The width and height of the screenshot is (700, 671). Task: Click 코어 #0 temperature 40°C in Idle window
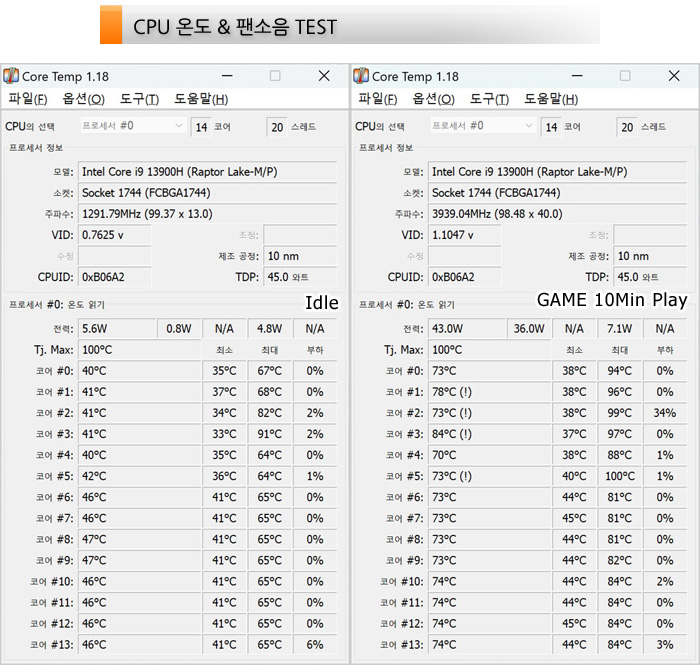pyautogui.click(x=140, y=371)
